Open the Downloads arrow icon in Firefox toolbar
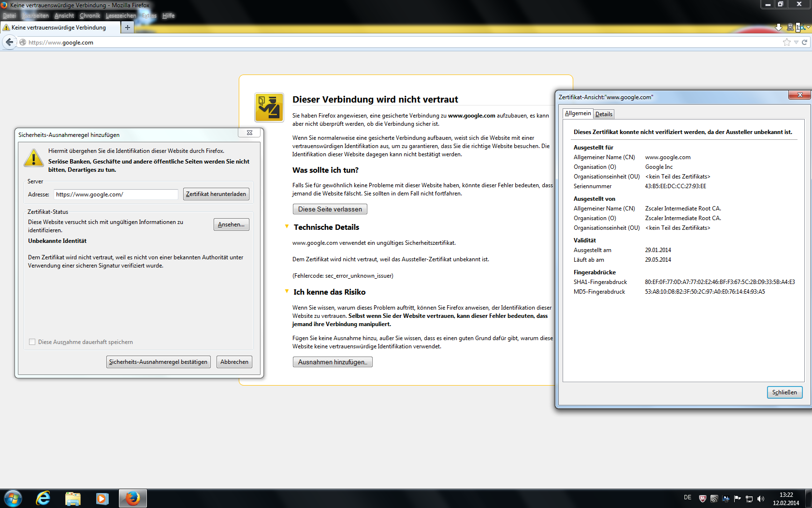 (778, 27)
